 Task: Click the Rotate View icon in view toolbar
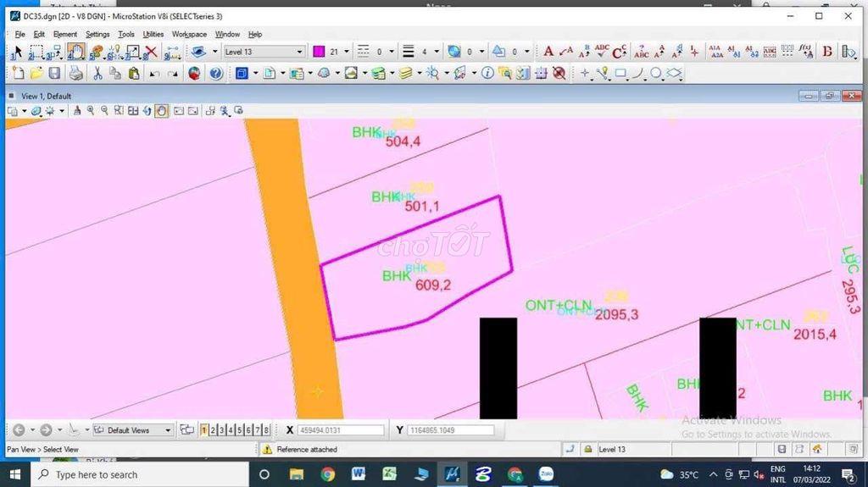pyautogui.click(x=147, y=111)
